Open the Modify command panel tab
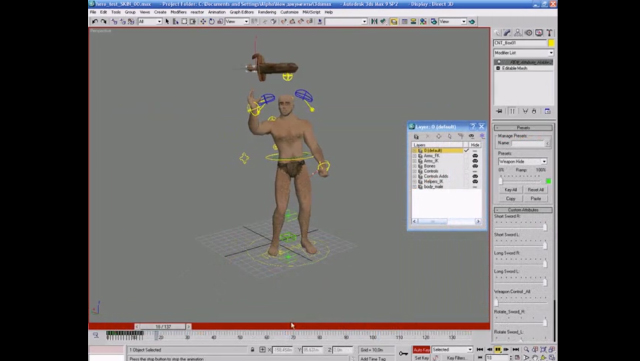640x361 pixels. tap(507, 33)
